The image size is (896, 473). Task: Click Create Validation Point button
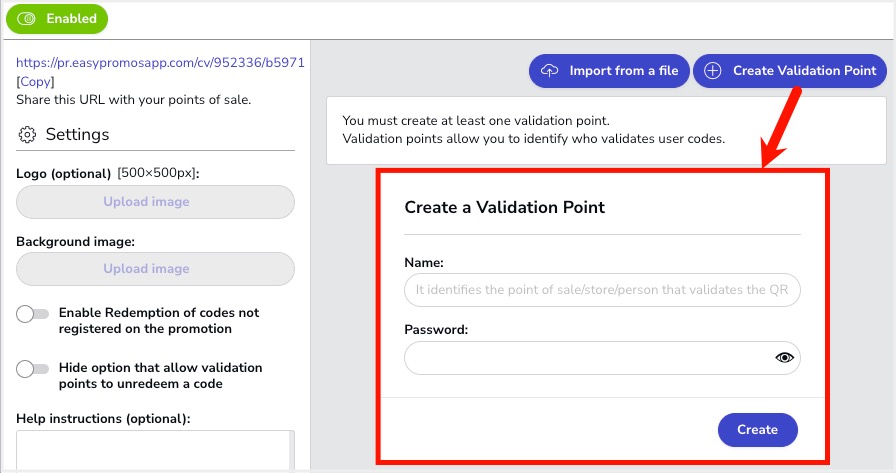click(790, 71)
